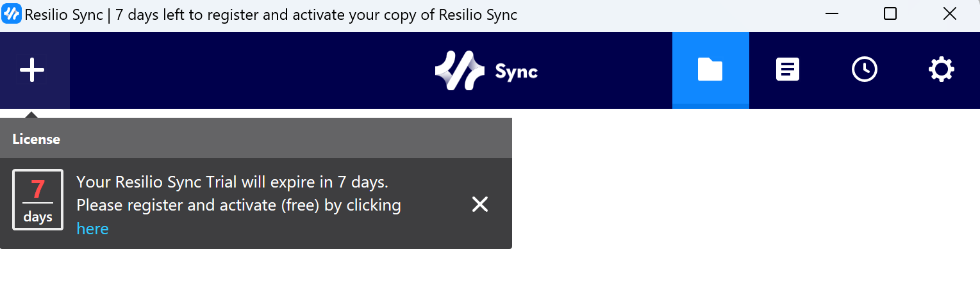
Task: Close the Resilio Sync window
Action: tap(949, 13)
